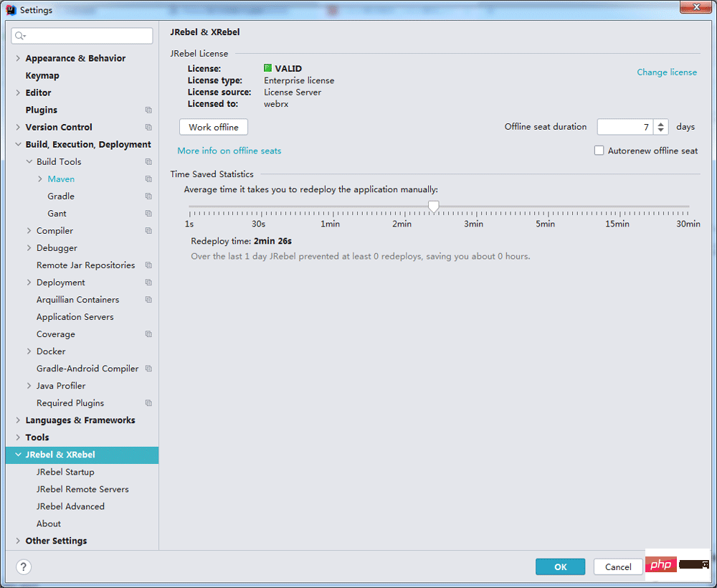
Task: Click the 5min mark on redeploy slider
Action: pos(546,224)
